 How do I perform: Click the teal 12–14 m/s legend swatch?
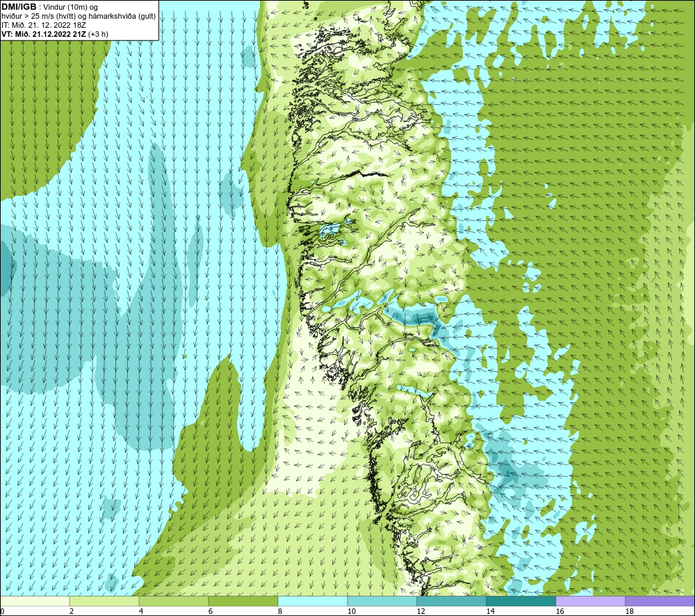pyautogui.click(x=451, y=601)
